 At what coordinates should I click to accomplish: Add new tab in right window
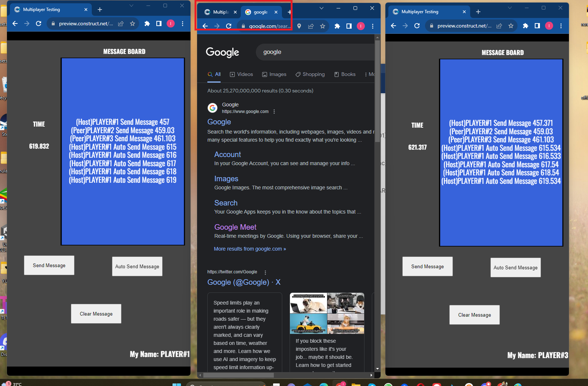coord(478,12)
